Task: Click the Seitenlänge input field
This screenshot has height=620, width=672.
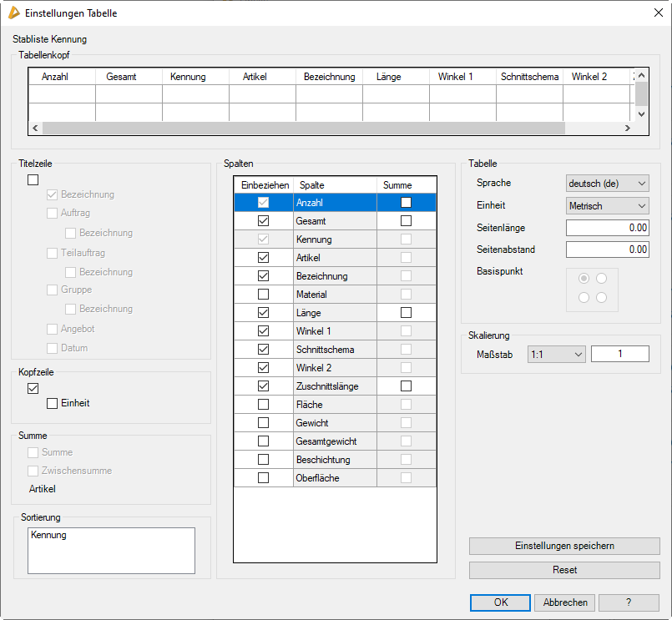Action: coord(607,228)
